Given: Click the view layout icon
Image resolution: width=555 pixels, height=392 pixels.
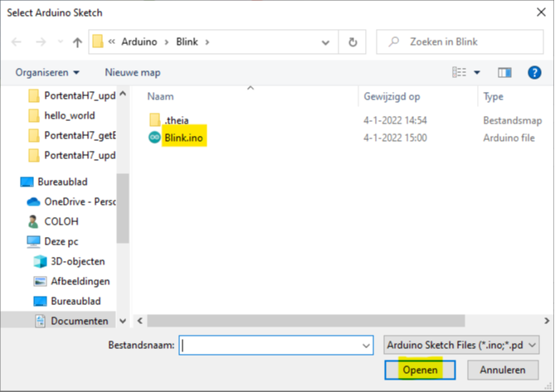Looking at the screenshot, I should 460,73.
